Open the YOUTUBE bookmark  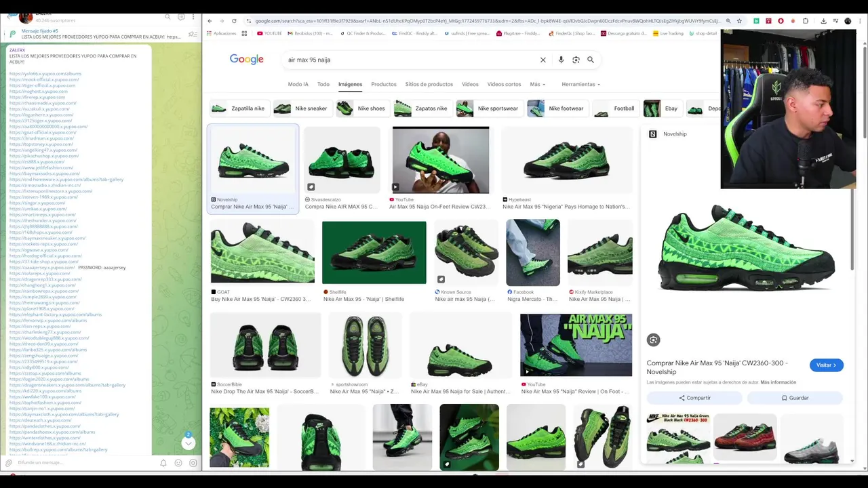pos(270,33)
